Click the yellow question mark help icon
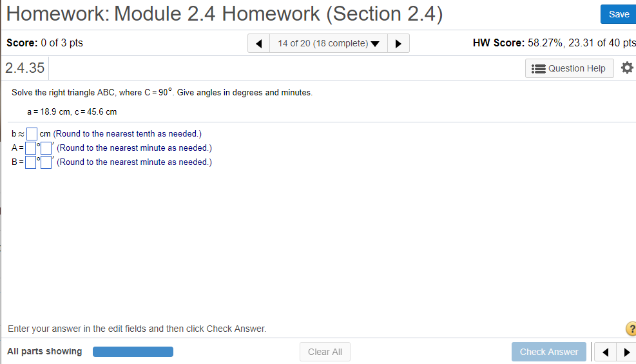 tap(631, 329)
